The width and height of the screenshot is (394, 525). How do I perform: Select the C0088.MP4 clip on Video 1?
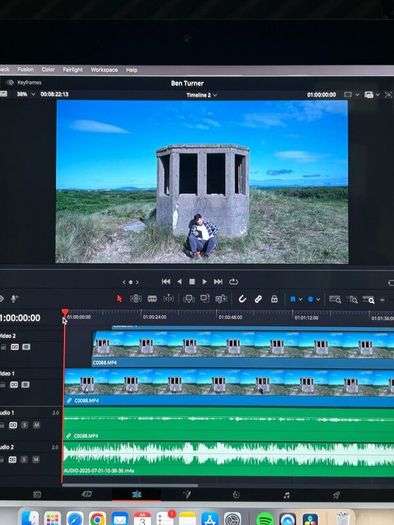point(229,386)
